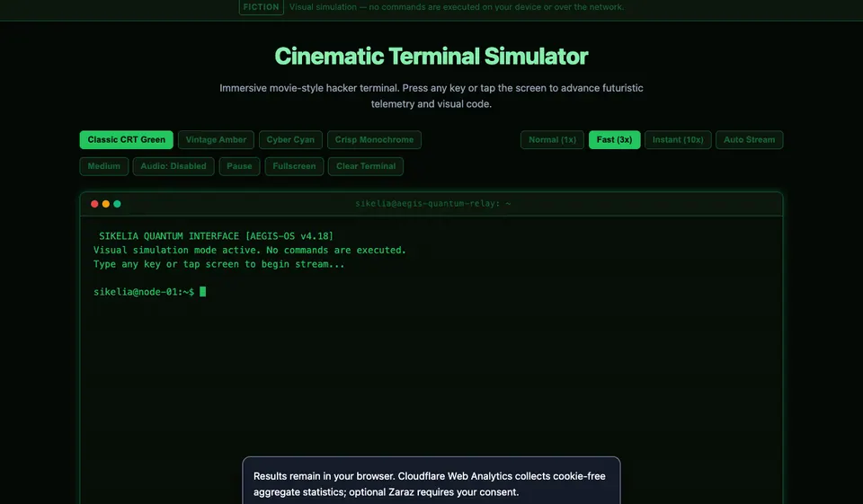Screen dimensions: 863x504
Task: Click the 'Type any key or tap screen' line
Action: coord(218,264)
